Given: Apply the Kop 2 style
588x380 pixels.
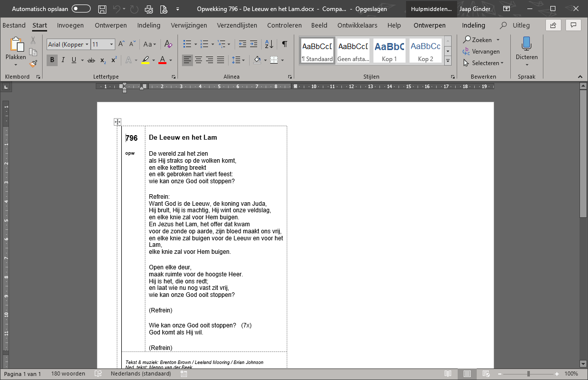Looking at the screenshot, I should tap(425, 51).
